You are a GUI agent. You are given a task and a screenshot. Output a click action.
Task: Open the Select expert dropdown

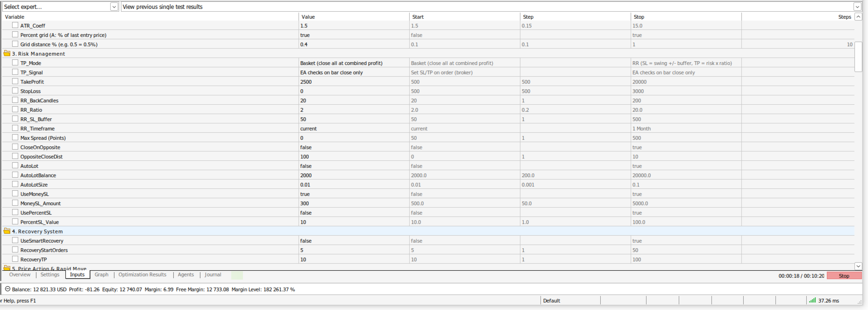pos(114,7)
